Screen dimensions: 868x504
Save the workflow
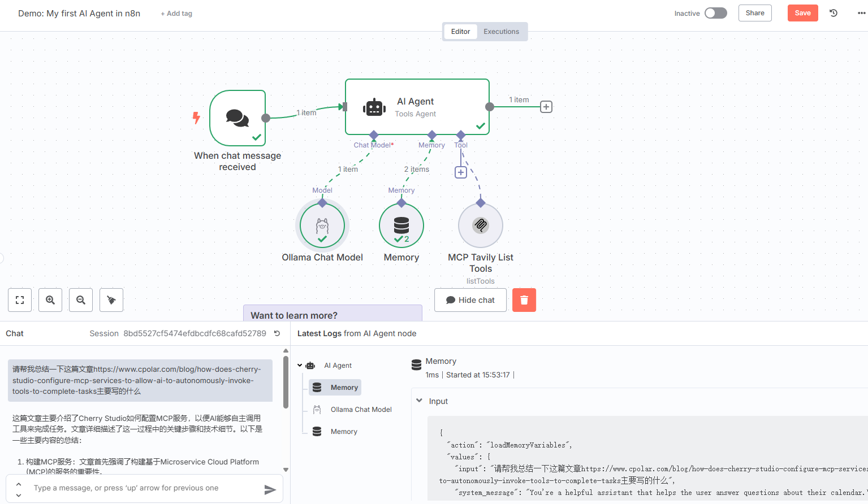803,13
